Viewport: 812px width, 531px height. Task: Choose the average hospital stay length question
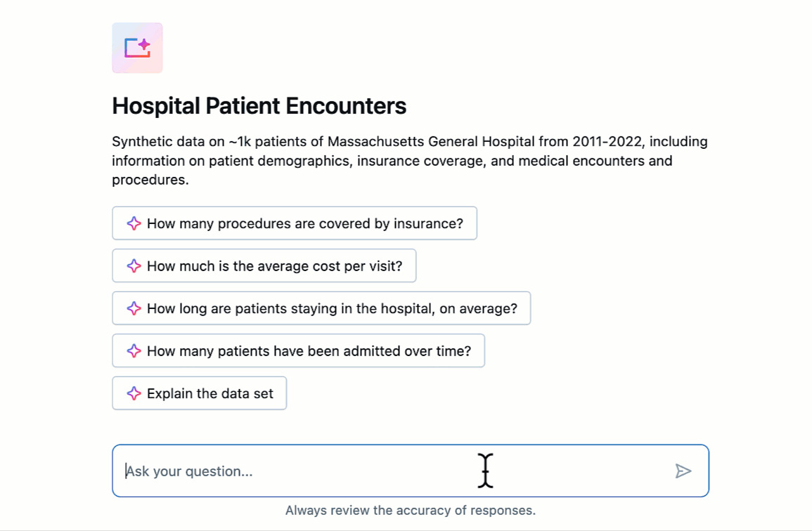(x=331, y=308)
